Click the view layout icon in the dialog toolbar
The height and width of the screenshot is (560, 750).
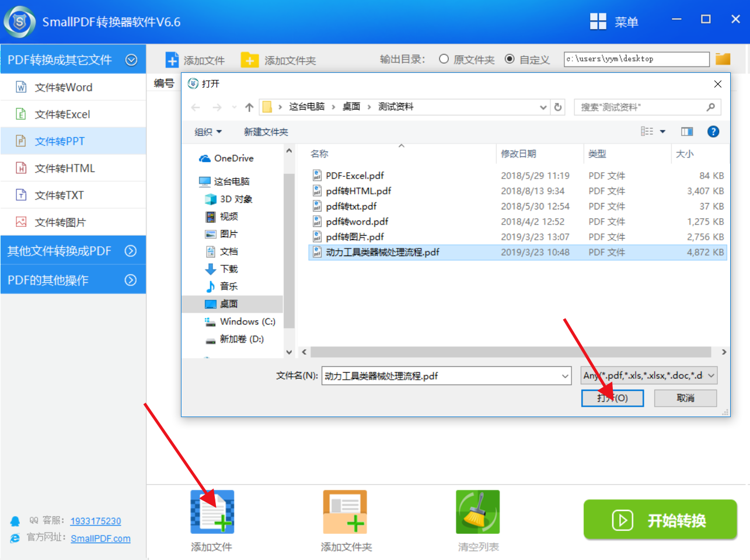[x=647, y=132]
